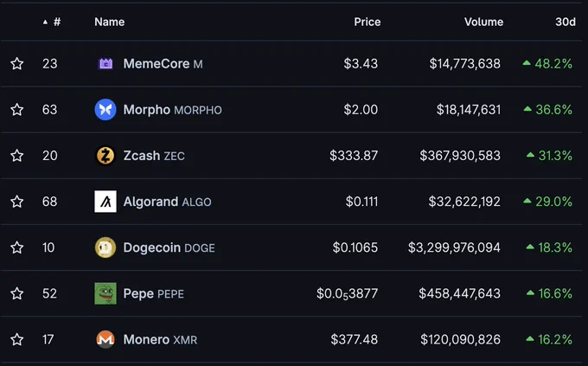Click the Monero logo icon
The image size is (588, 366).
[105, 339]
